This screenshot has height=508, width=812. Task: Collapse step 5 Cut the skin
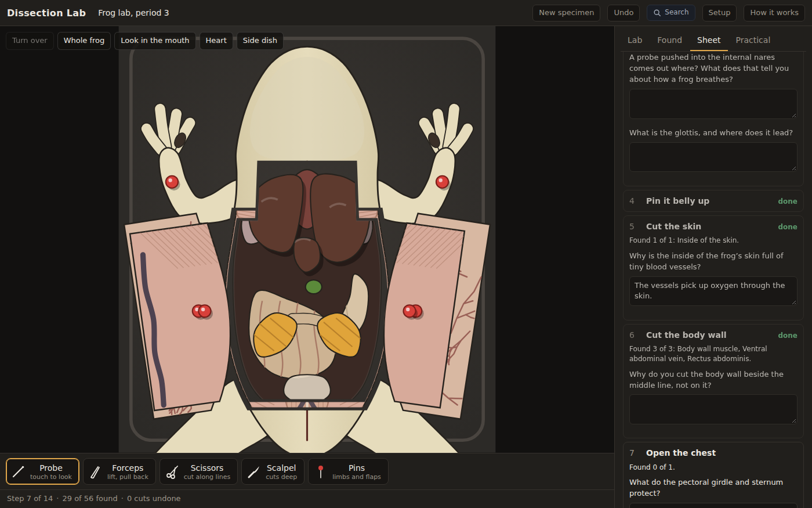713,226
